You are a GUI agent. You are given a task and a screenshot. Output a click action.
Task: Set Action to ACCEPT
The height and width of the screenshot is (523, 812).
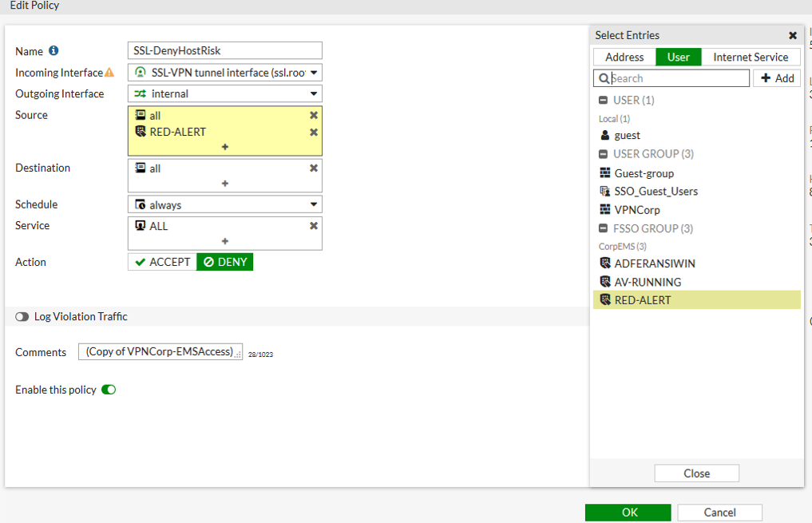pyautogui.click(x=162, y=262)
